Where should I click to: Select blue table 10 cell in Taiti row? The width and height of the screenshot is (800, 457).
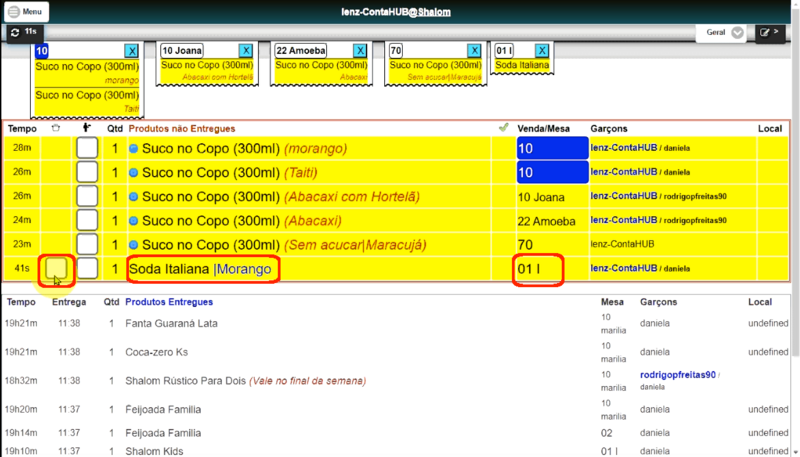coord(553,172)
